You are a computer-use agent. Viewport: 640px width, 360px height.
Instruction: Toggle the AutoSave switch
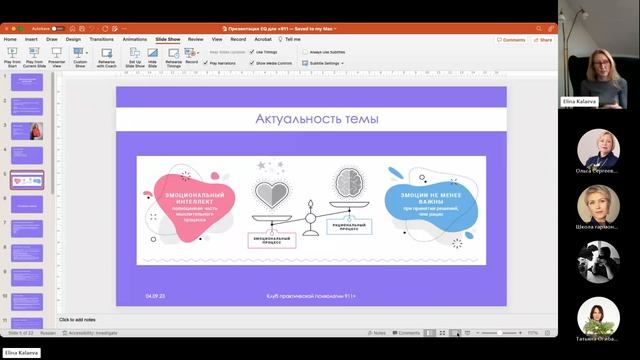coord(58,29)
